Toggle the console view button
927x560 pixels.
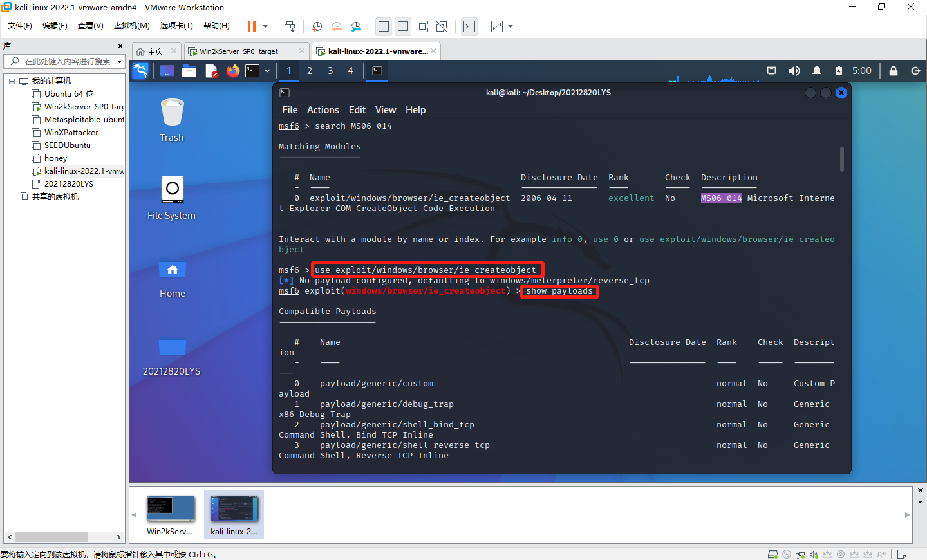tap(469, 26)
